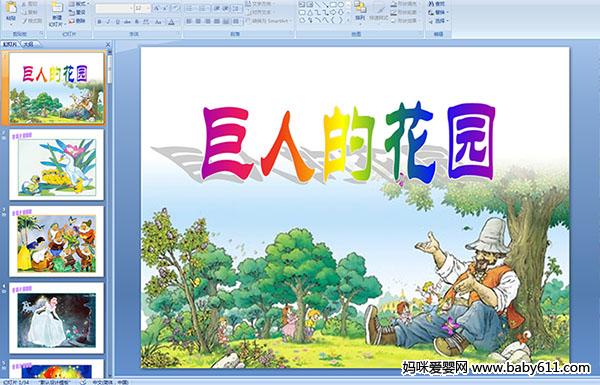The width and height of the screenshot is (600, 385).
Task: Toggle italic formatting
Action: 108,22
